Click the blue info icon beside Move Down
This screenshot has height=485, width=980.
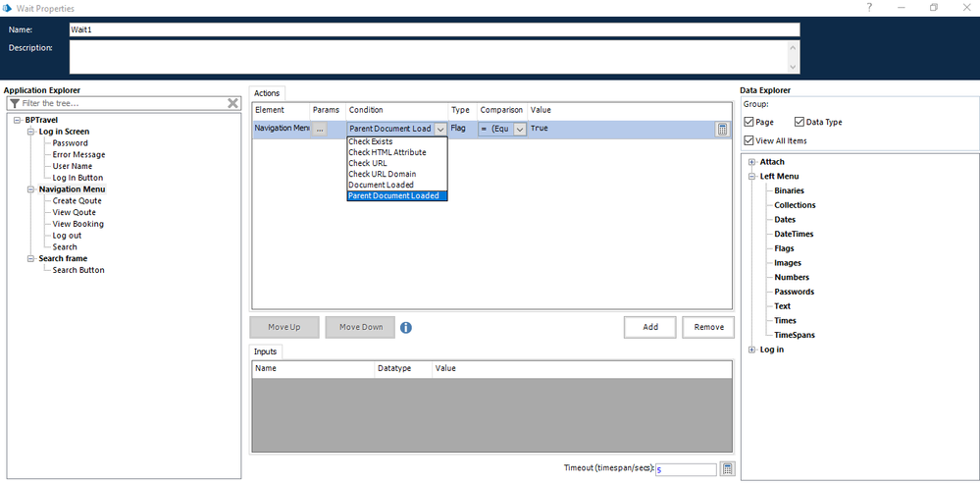pyautogui.click(x=406, y=327)
